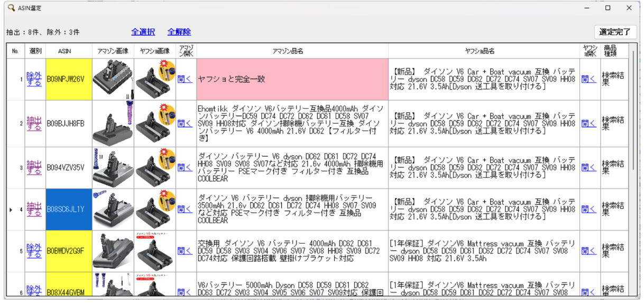Image resolution: width=644 pixels, height=303 pixels.
Task: Open Yahoo Shopping page link for row 3
Action: pos(588,167)
